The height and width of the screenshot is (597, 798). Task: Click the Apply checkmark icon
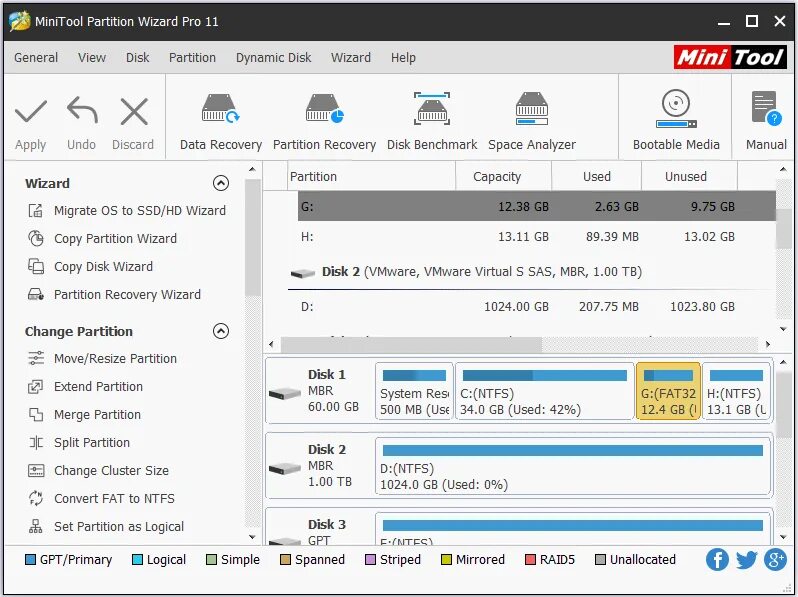[x=31, y=112]
